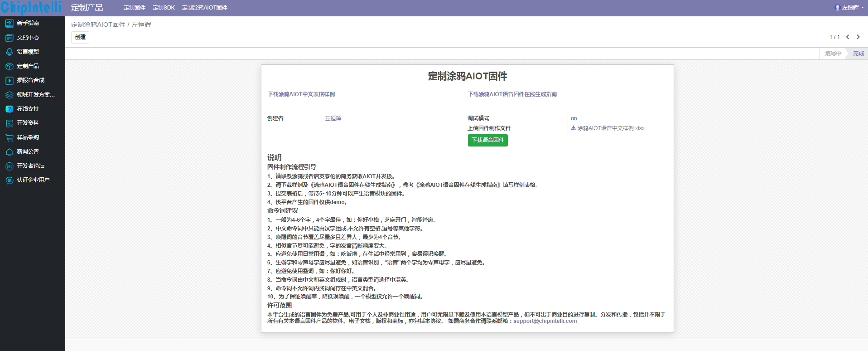This screenshot has height=351, width=868.
Task: Click the 样品采购 sidebar label
Action: 28,137
